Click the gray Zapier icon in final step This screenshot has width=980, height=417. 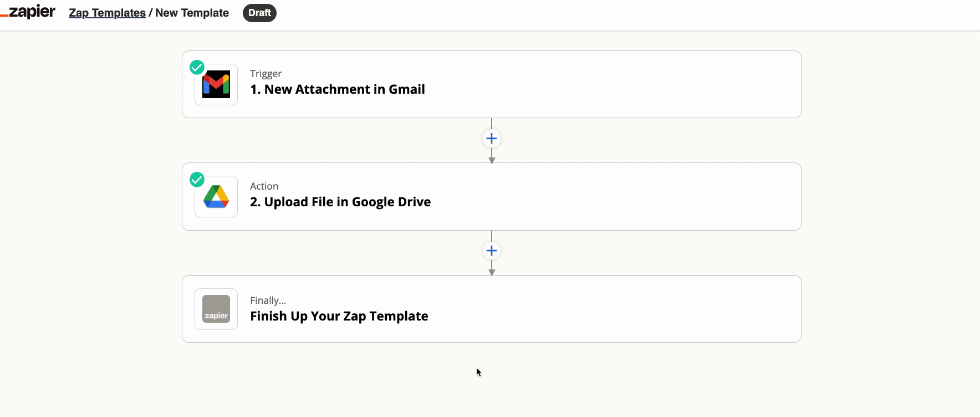[216, 309]
